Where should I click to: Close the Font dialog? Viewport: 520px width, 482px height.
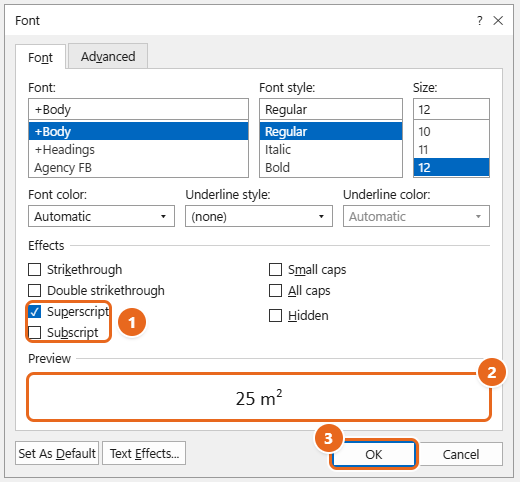coord(498,21)
